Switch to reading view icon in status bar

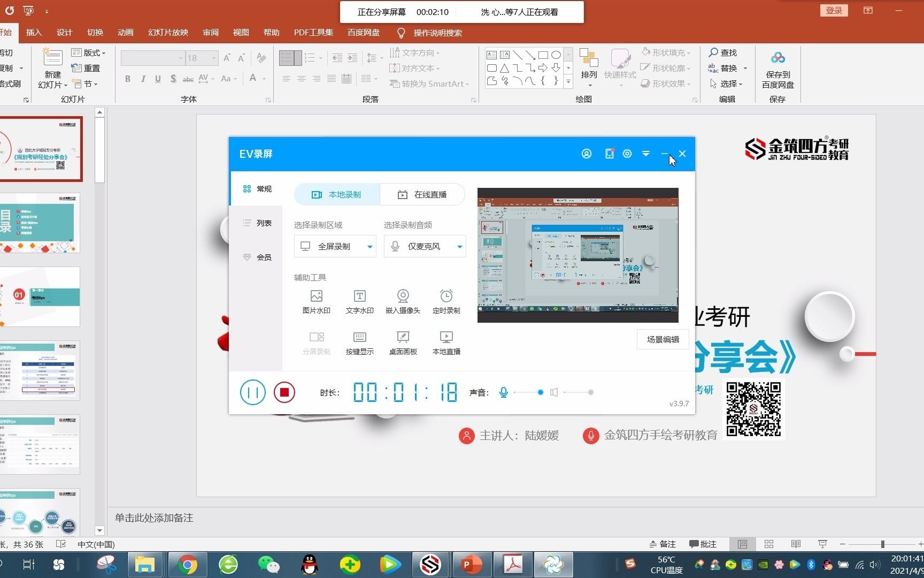click(x=796, y=544)
